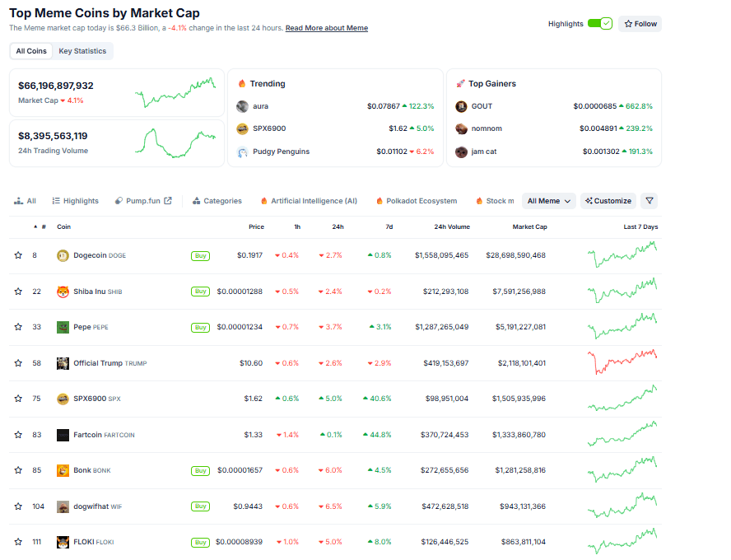Open the All Meme dropdown

tap(548, 200)
